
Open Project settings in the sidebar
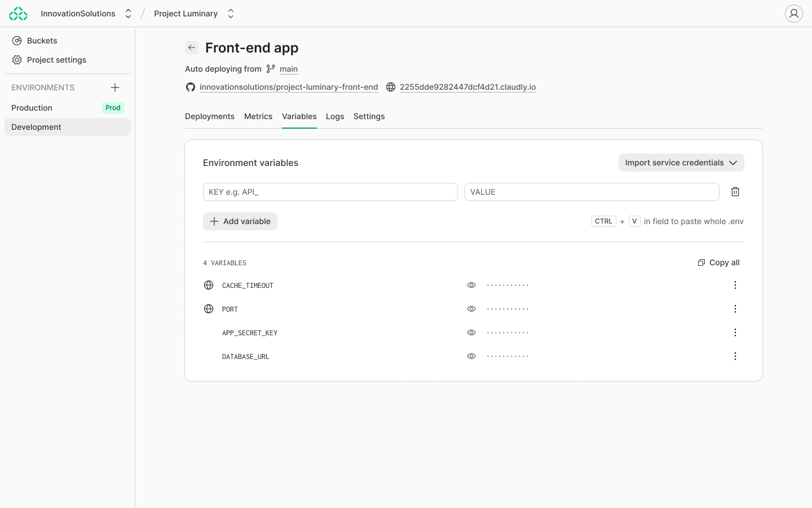[x=68, y=60]
